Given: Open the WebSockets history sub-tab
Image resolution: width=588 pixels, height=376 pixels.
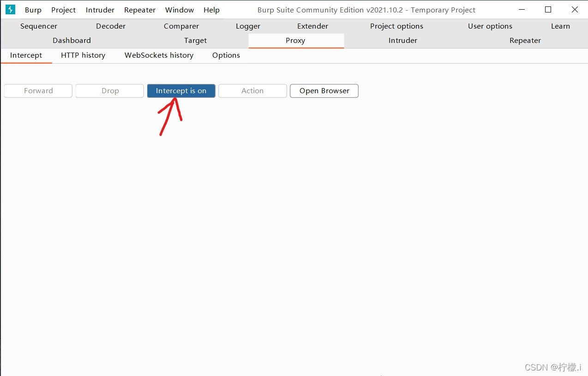Looking at the screenshot, I should [159, 55].
